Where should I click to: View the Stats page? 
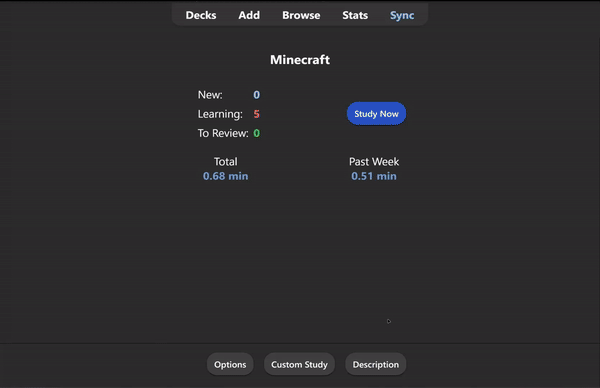point(355,15)
